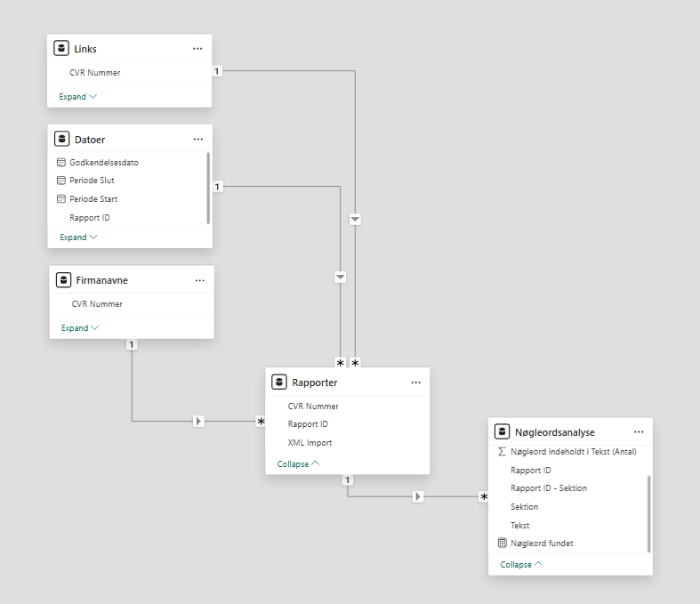700x604 pixels.
Task: Click the Links table title
Action: click(85, 49)
